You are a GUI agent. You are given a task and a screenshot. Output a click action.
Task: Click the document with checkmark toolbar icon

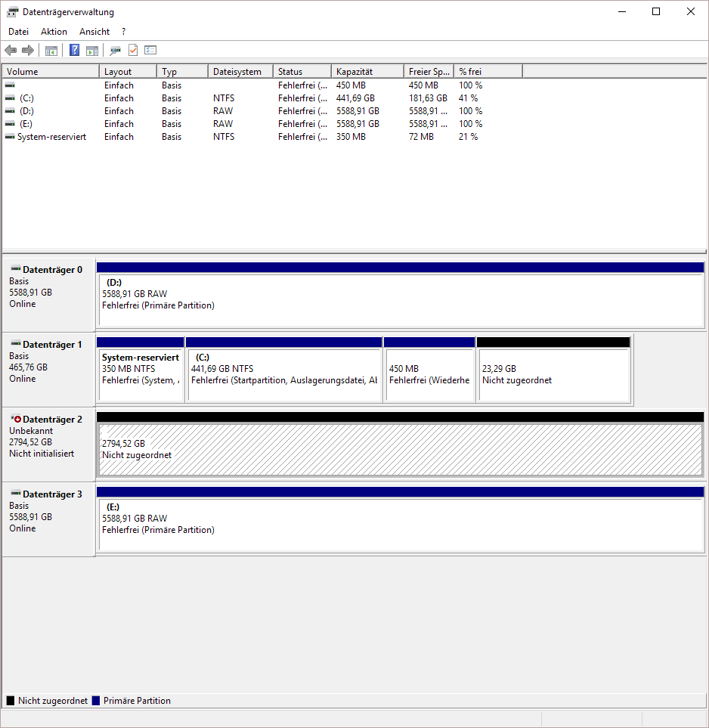[133, 50]
